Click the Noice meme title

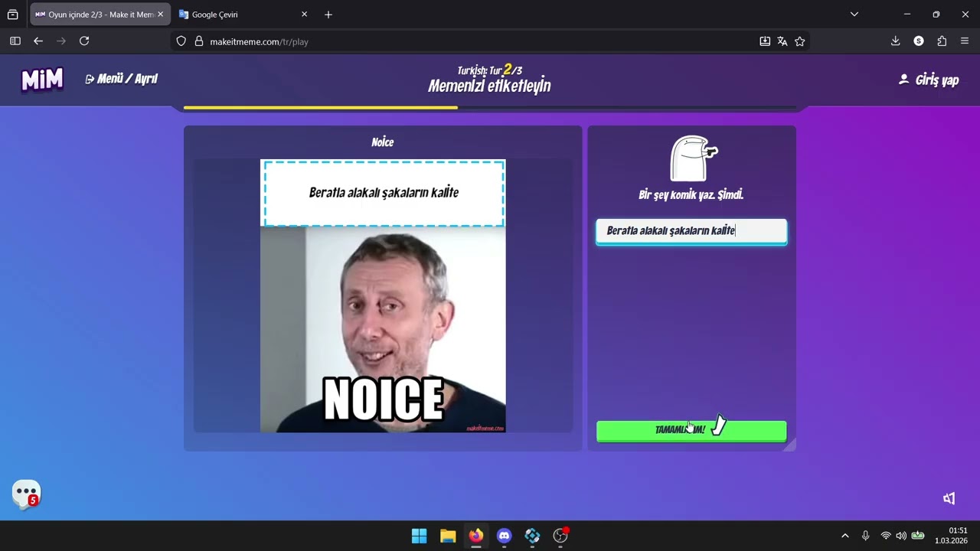pos(383,142)
